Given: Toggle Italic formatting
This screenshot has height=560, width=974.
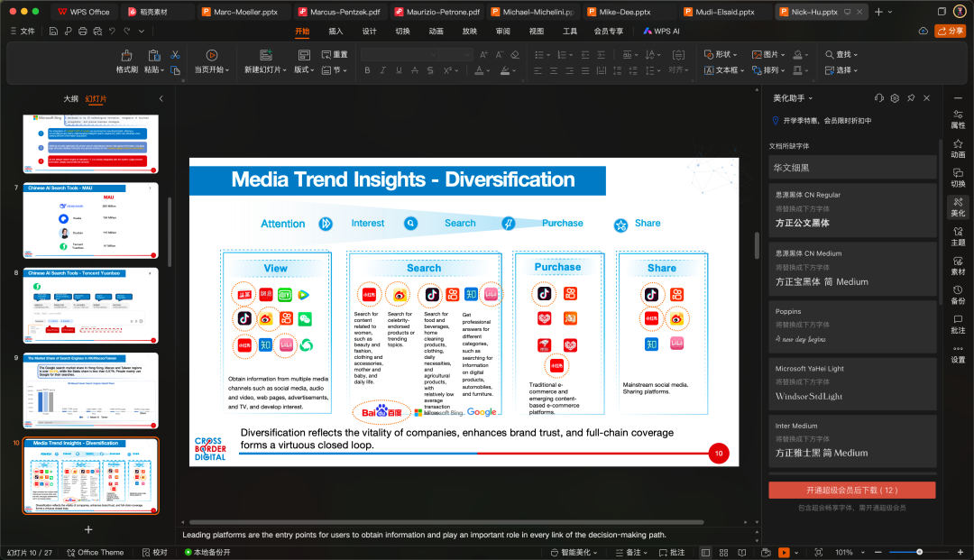Looking at the screenshot, I should pyautogui.click(x=382, y=70).
